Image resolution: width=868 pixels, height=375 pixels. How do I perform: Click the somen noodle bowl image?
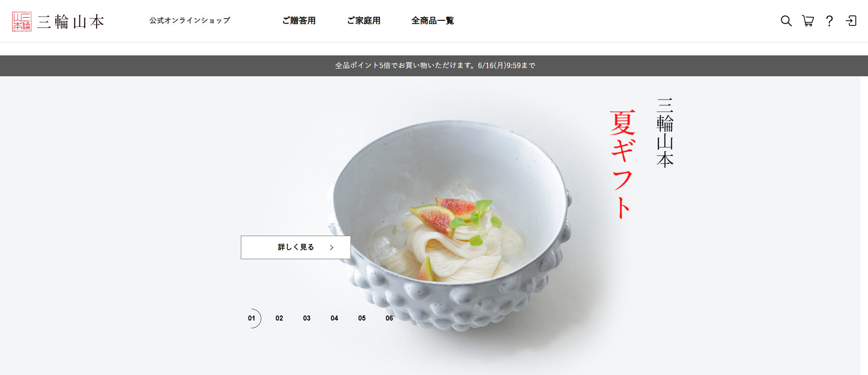(x=450, y=225)
